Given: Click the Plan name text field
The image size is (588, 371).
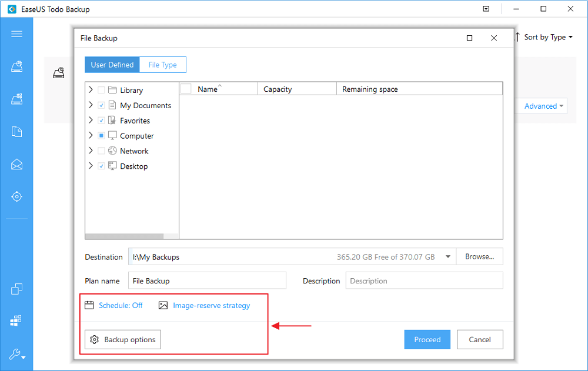Looking at the screenshot, I should click(207, 280).
